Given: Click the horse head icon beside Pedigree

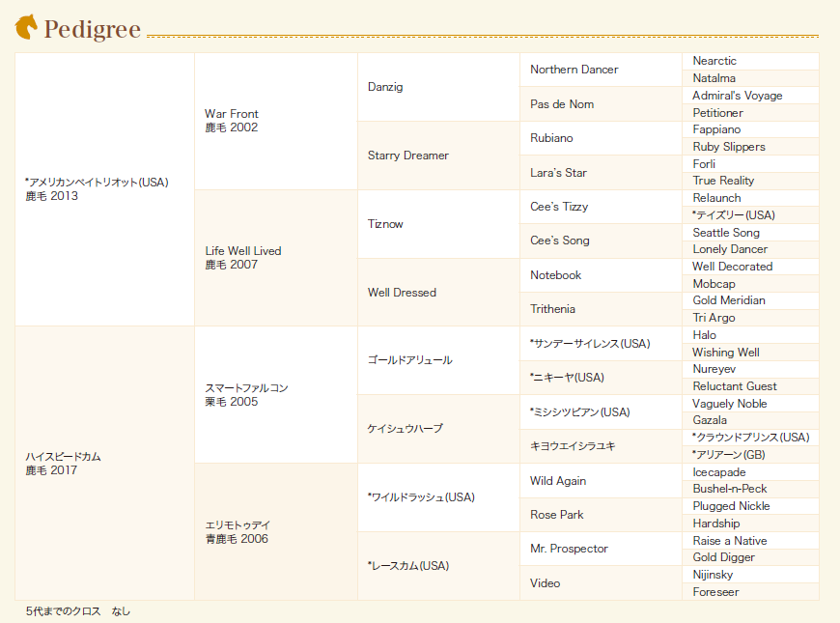Looking at the screenshot, I should click(26, 27).
